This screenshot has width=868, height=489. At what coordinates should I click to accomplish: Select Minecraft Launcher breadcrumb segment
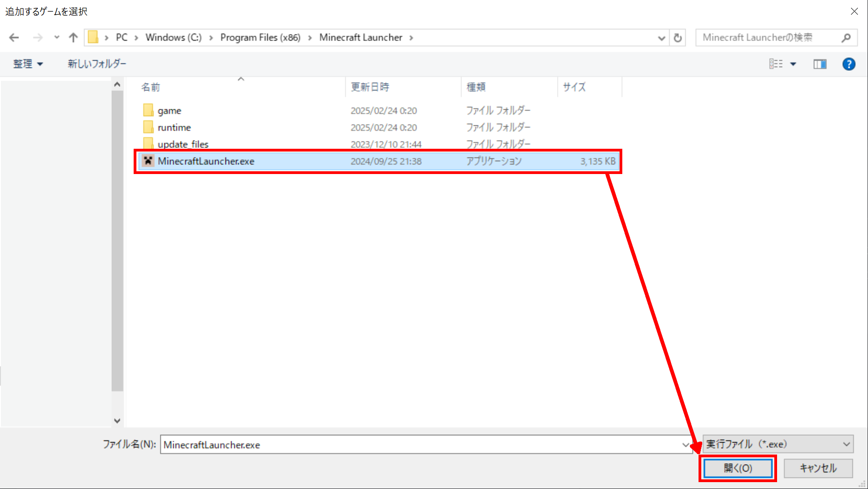[x=361, y=38]
